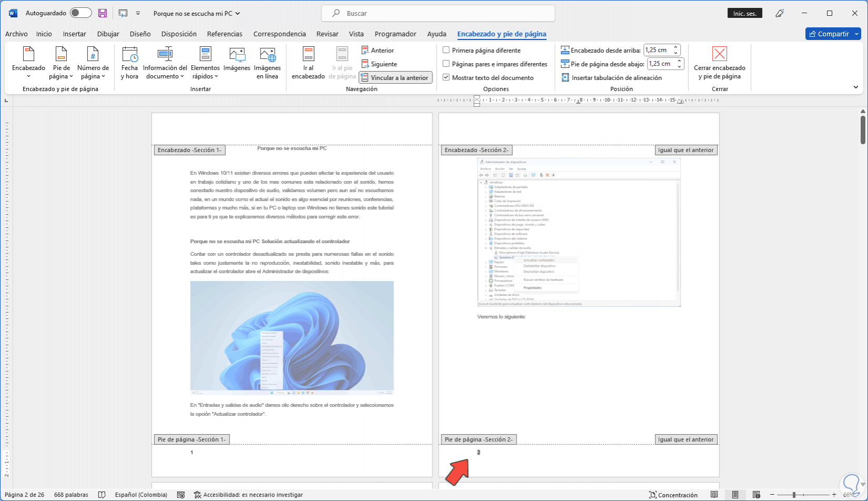Click the Pie de página desde abajo field
Screen dimensions: 868x501
point(661,64)
